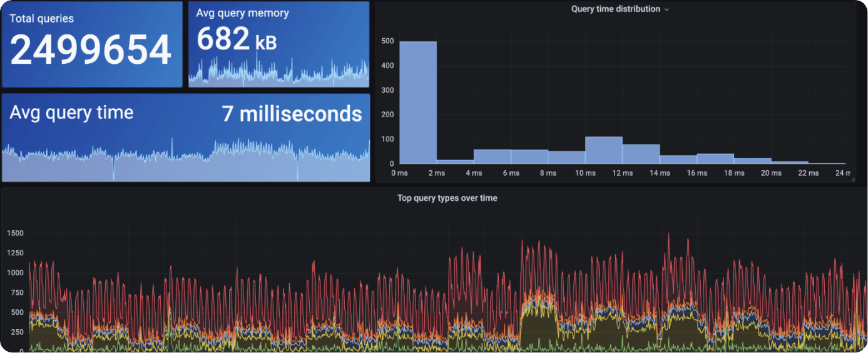868x353 pixels.
Task: Click the tallest histogram bar at 0–2 ms
Action: (417, 103)
